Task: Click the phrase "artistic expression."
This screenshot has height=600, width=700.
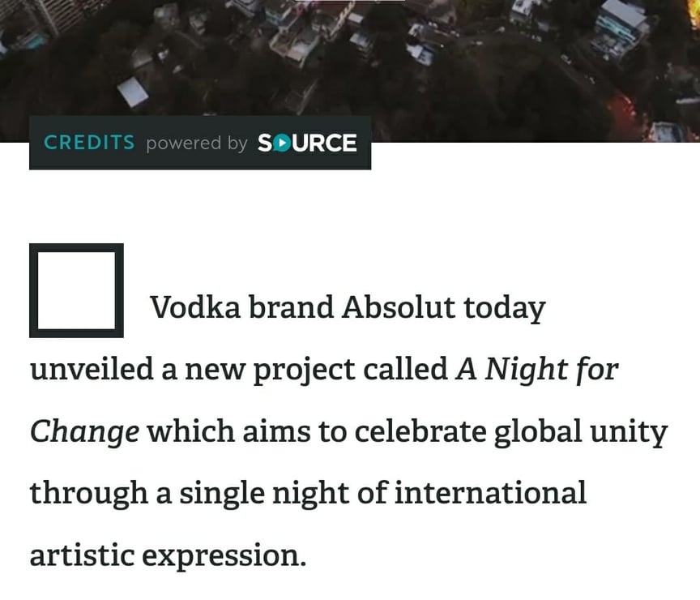Action: (168, 555)
